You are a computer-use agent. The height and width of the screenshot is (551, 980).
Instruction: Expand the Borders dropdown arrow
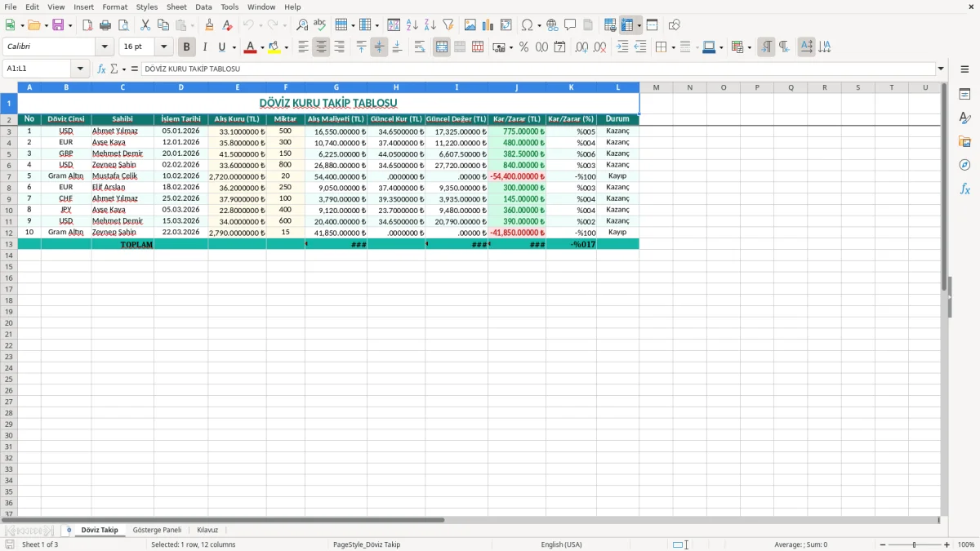pyautogui.click(x=673, y=47)
